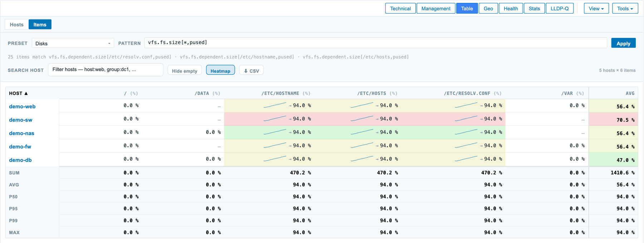This screenshot has width=644, height=243.
Task: Open the Disks preset dropdown
Action: point(73,43)
